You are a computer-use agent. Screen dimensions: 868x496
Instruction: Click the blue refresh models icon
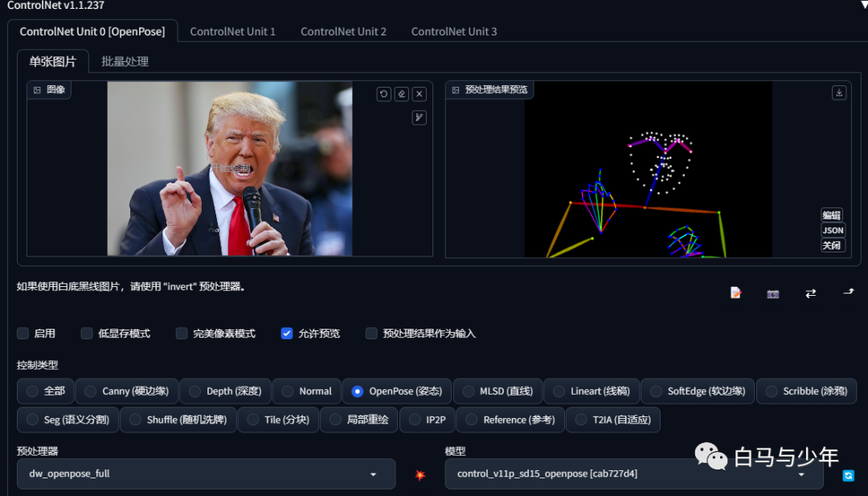[848, 475]
